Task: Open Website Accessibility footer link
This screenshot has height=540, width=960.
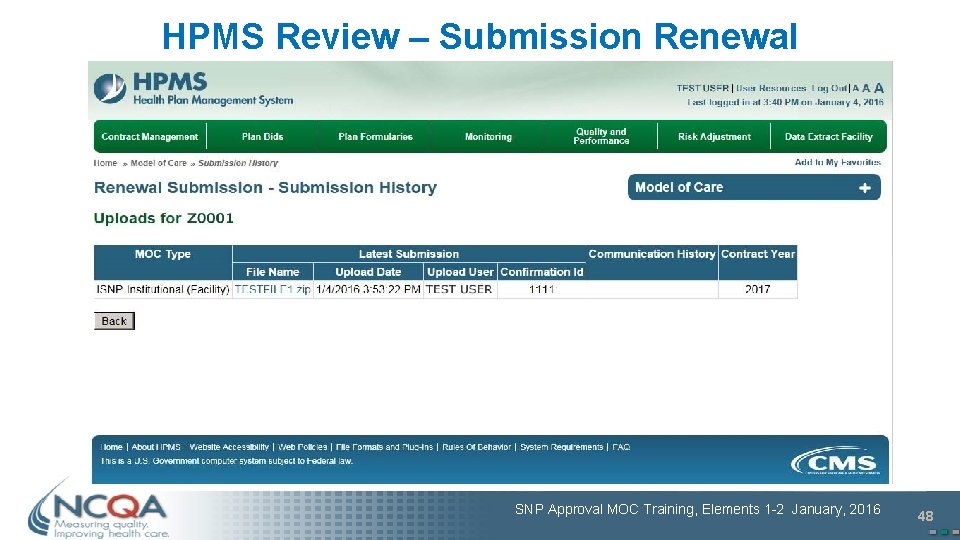Action: 229,447
